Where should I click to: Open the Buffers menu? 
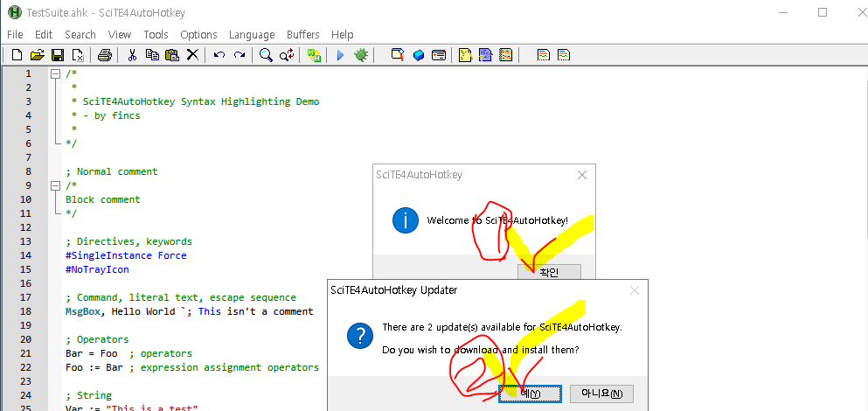pyautogui.click(x=302, y=34)
